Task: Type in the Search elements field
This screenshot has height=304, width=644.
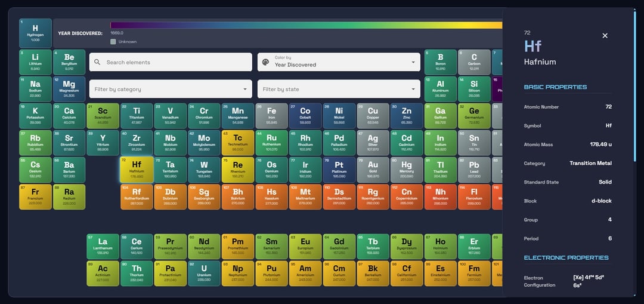Action: (x=176, y=62)
